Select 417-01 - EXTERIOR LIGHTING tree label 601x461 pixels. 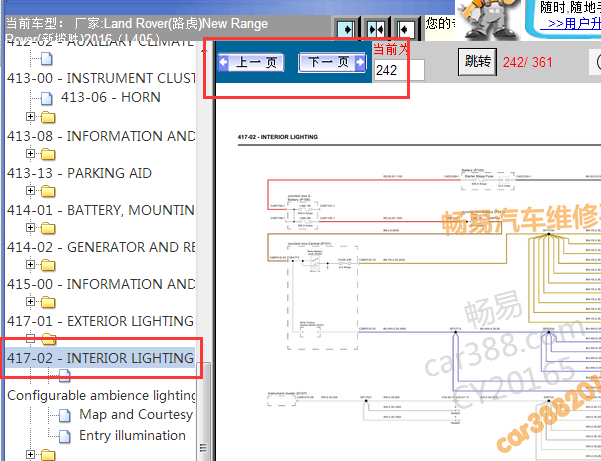click(x=100, y=321)
